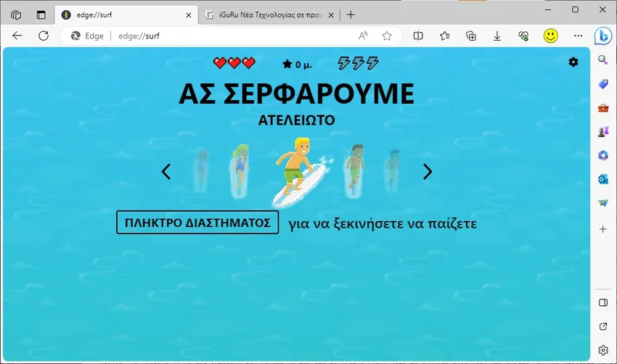This screenshot has height=364, width=617.
Task: Choose the blonde surfer girl character
Action: [240, 170]
